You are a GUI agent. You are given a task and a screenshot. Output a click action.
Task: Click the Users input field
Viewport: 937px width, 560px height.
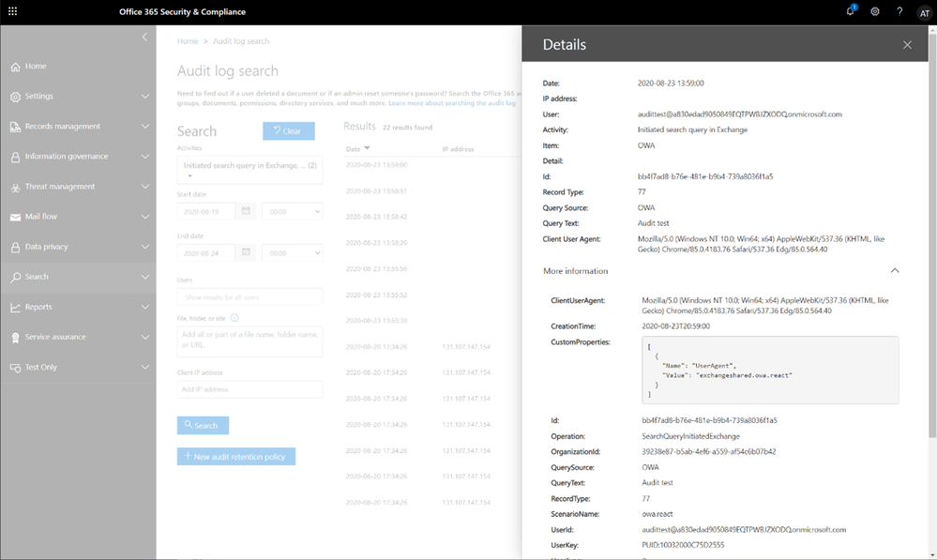coord(249,297)
